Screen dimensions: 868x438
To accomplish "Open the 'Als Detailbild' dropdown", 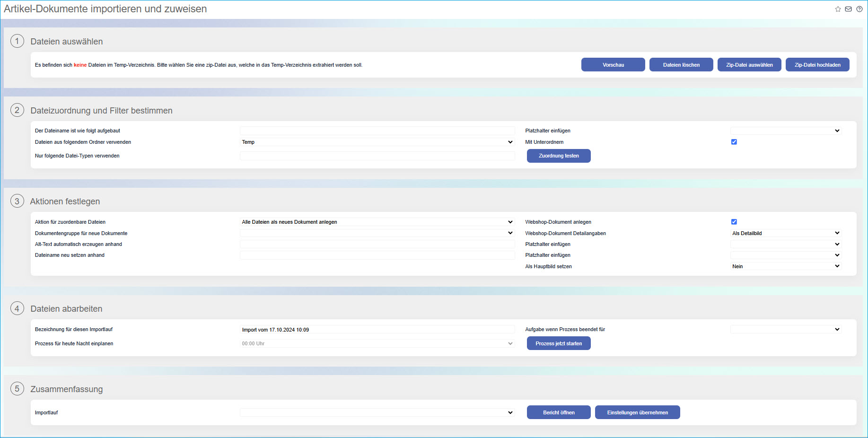I will [785, 233].
